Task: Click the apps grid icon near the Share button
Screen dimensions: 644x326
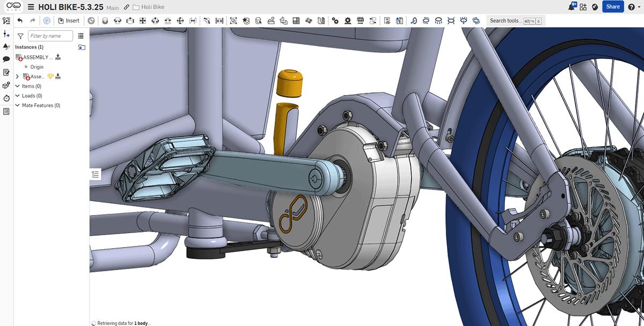Action: pyautogui.click(x=583, y=6)
